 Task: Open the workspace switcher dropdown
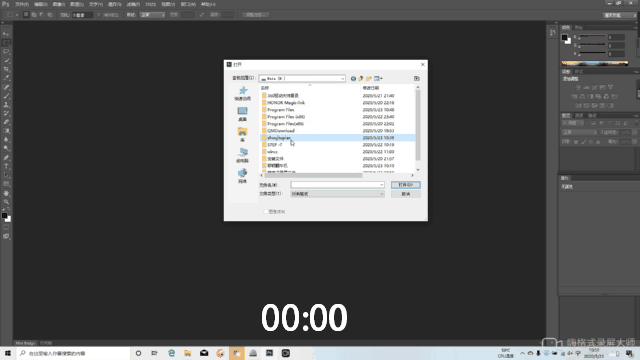pos(620,15)
